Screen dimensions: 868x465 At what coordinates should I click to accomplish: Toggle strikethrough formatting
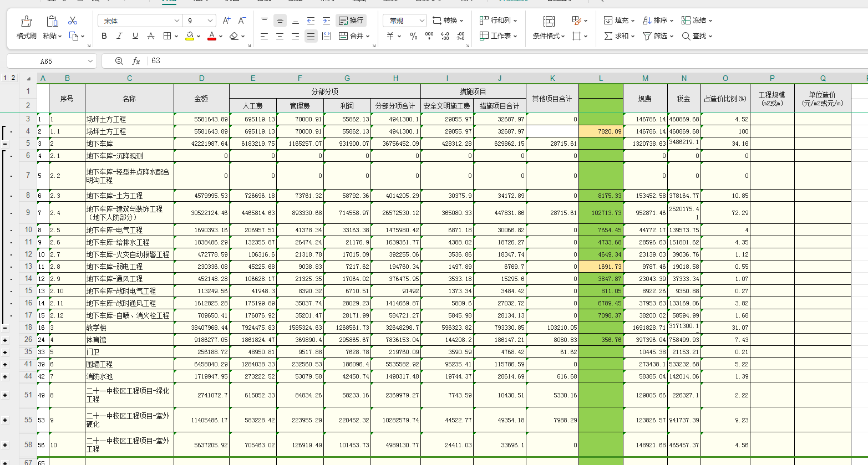(x=150, y=36)
